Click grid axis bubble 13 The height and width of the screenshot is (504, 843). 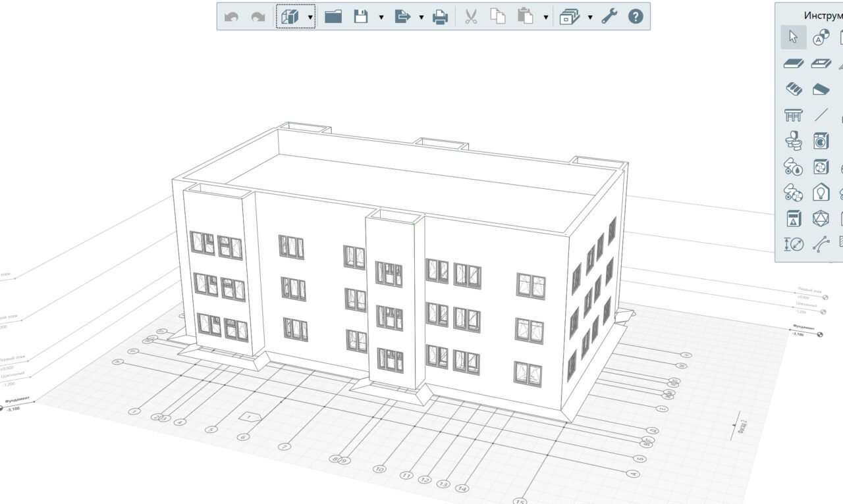pyautogui.click(x=443, y=484)
